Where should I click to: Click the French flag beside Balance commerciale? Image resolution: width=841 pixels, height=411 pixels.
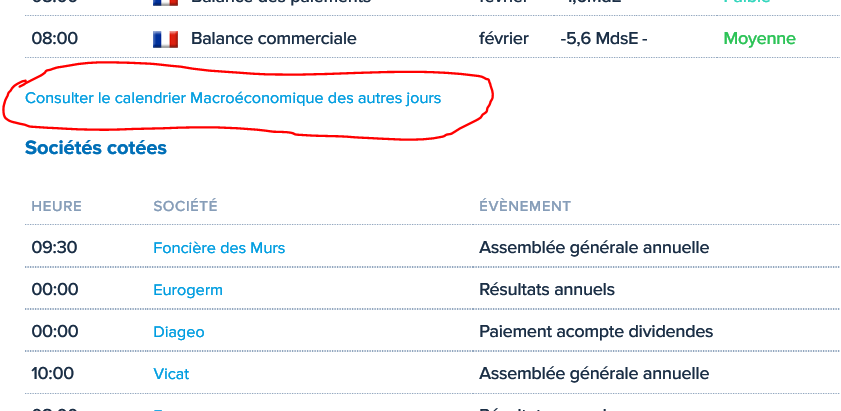[165, 39]
